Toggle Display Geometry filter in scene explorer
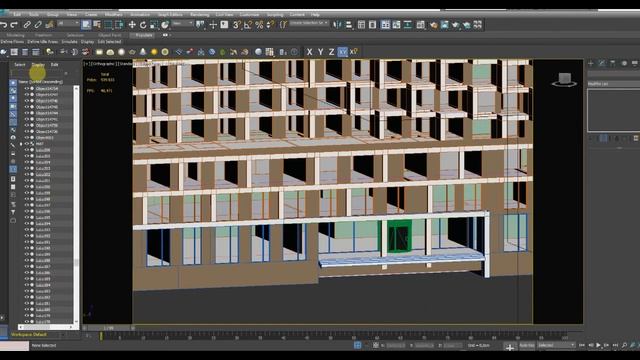 [x=13, y=83]
